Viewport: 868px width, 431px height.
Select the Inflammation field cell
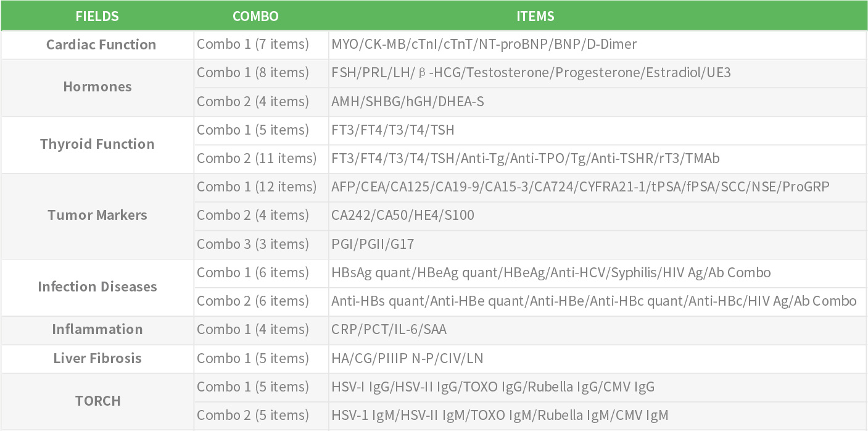pyautogui.click(x=97, y=329)
